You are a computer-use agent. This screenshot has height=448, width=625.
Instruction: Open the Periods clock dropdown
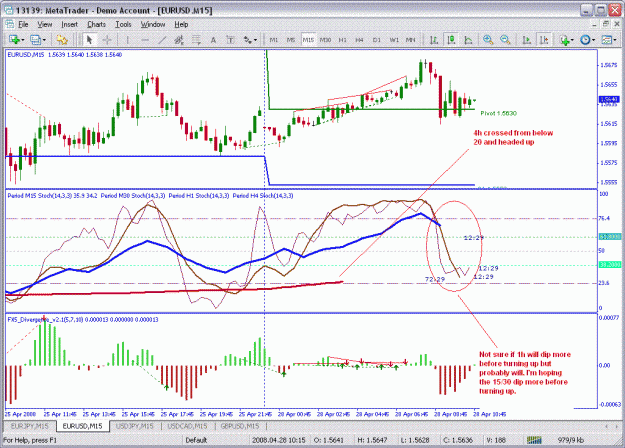pyautogui.click(x=587, y=40)
